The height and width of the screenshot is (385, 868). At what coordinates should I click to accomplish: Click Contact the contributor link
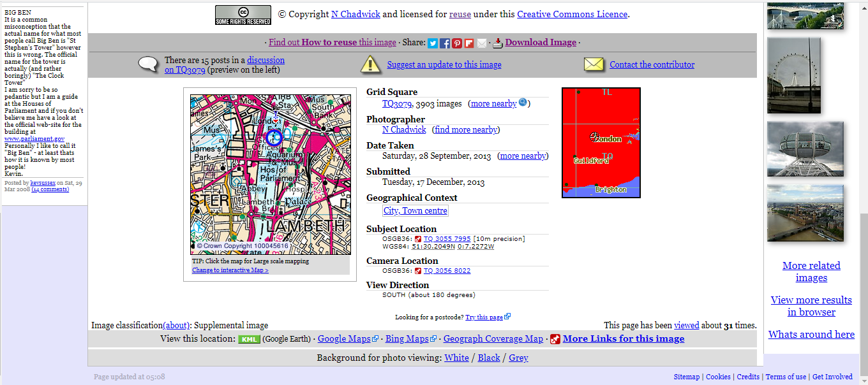(652, 64)
